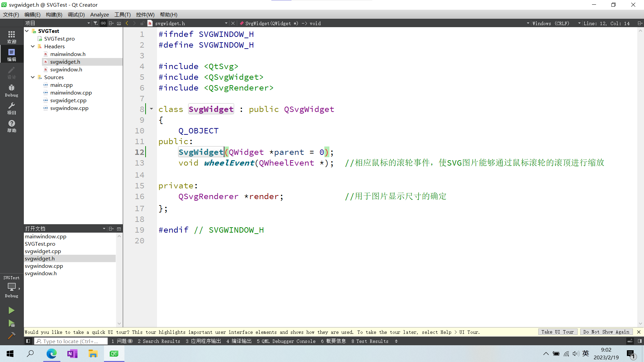Run the SVGTest project with green Run button
The height and width of the screenshot is (362, 644).
[x=11, y=310]
